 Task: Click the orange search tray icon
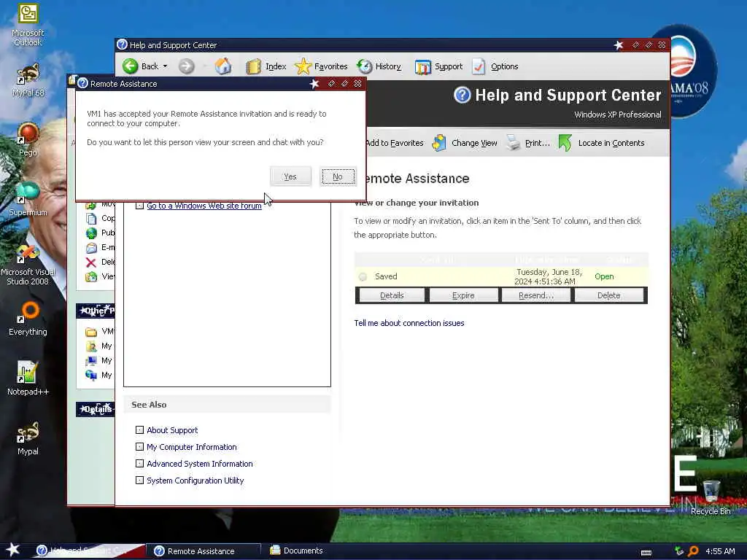[x=693, y=551]
